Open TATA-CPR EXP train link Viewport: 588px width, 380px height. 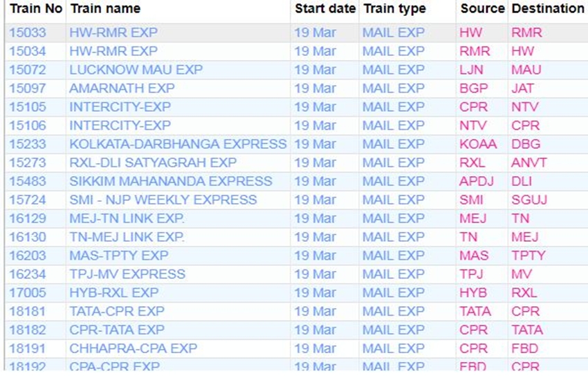117,311
